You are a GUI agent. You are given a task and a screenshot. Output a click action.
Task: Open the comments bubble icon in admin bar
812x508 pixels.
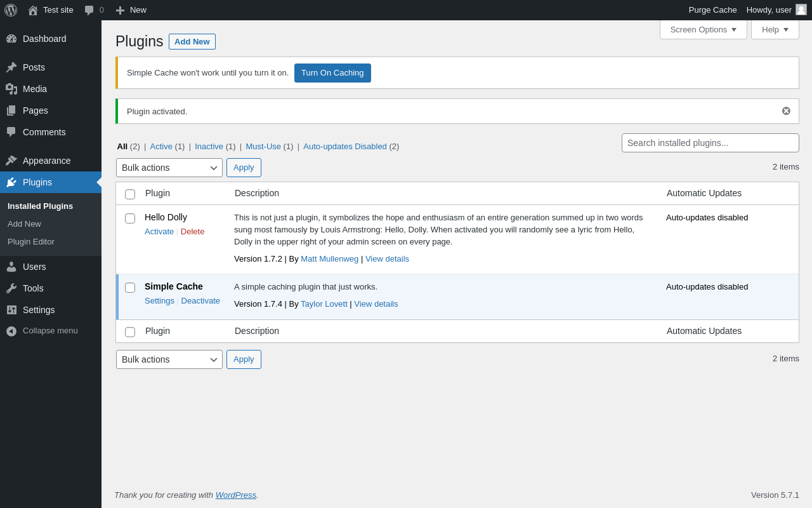click(x=89, y=10)
